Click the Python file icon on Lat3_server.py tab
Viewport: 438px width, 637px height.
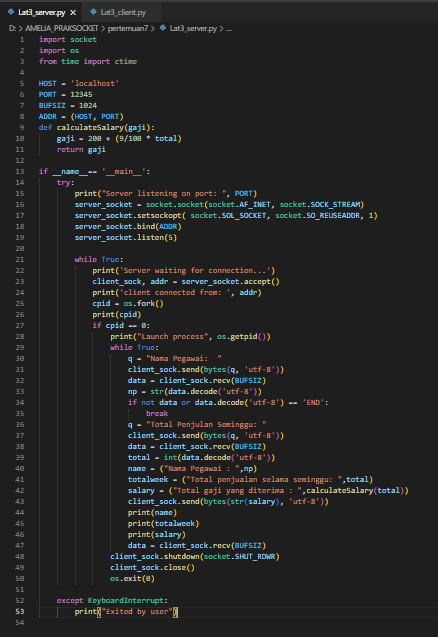click(11, 12)
